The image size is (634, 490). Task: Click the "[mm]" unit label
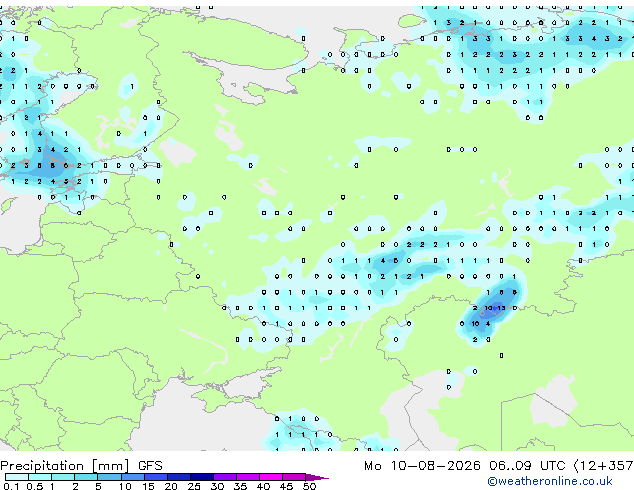[x=110, y=466]
